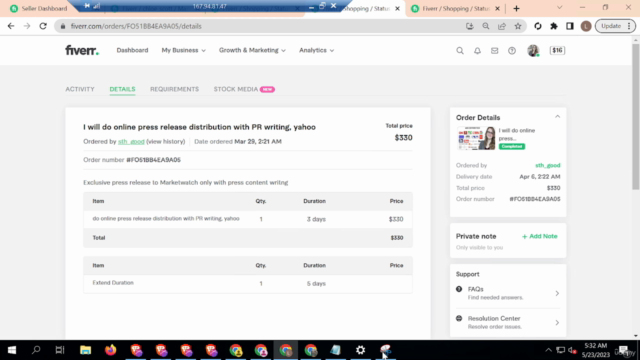Reload the current page
640x360 pixels.
point(43,26)
